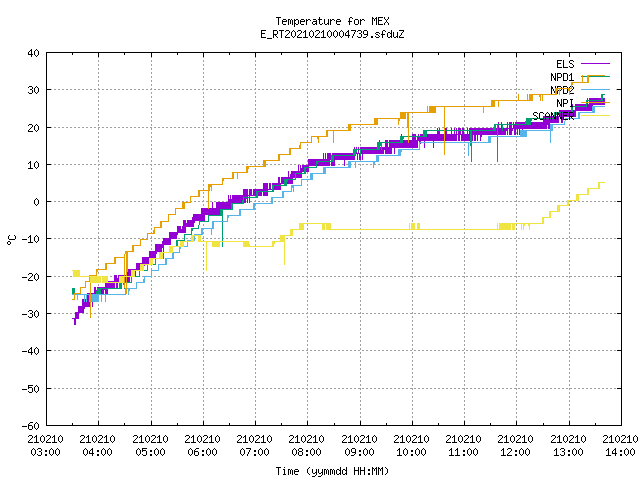640x480 pixels.
Task: Click the NPI legend label
Action: (565, 103)
